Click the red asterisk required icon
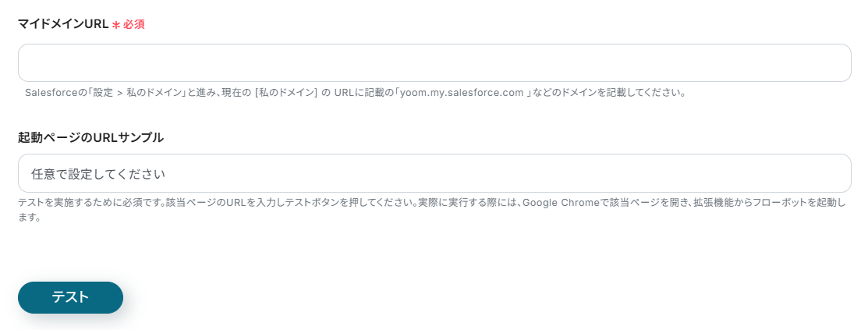This screenshot has width=868, height=330. [116, 25]
